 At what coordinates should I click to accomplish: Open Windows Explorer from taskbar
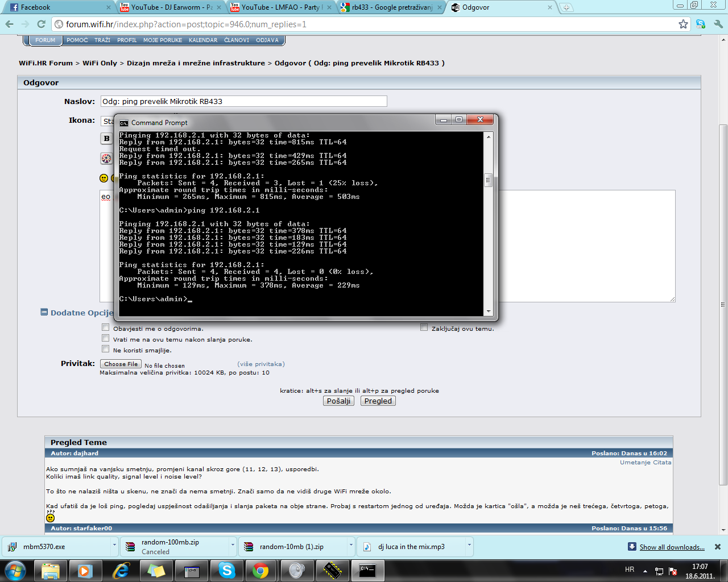[51, 570]
